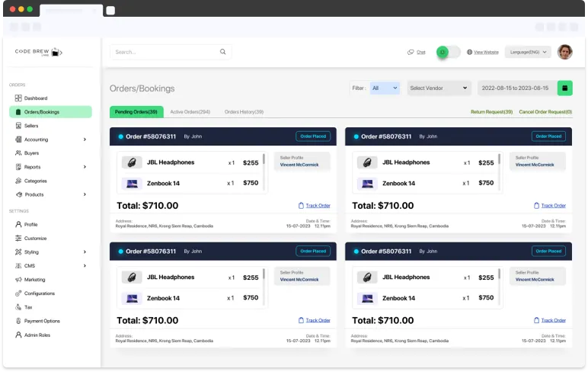Expand the Reports submenu arrow
The width and height of the screenshot is (588, 372).
[x=85, y=167]
